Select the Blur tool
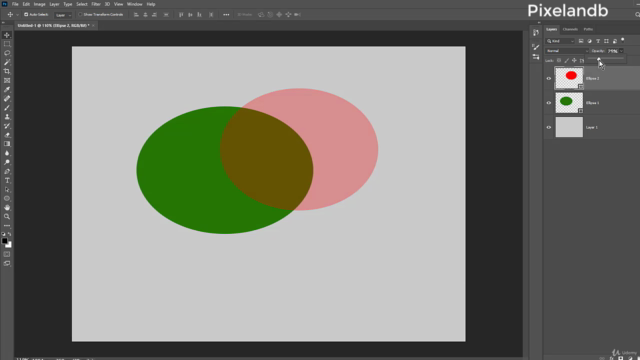The image size is (640, 360). 7,153
